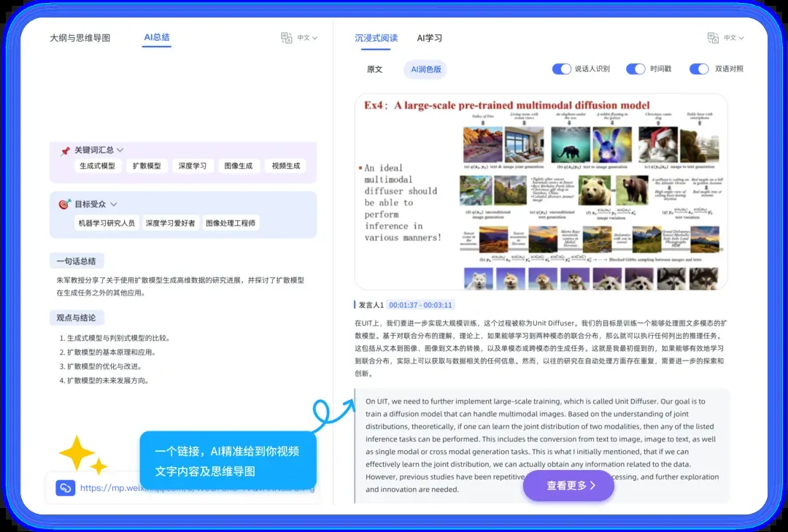
Task: Click conclusion item 扩散模型的优化与改进
Action: click(x=101, y=366)
